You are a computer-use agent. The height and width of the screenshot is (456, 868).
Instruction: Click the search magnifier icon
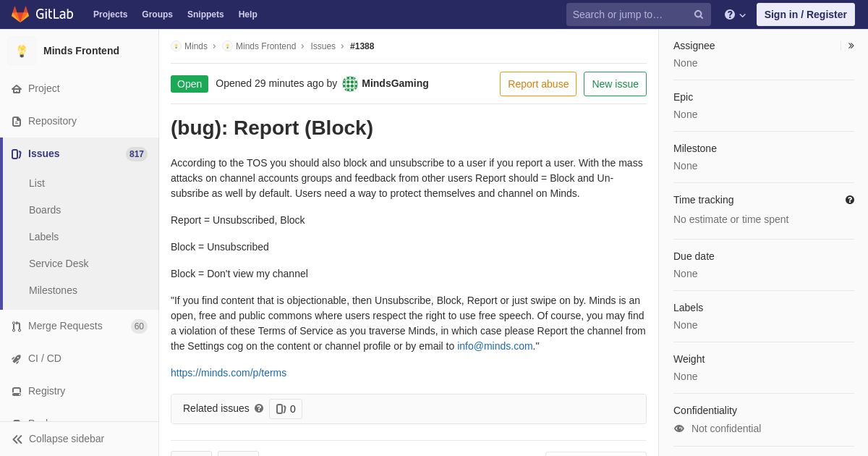tap(699, 14)
